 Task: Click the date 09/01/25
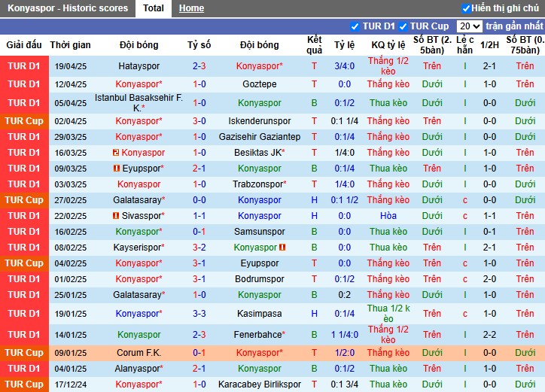tap(71, 353)
